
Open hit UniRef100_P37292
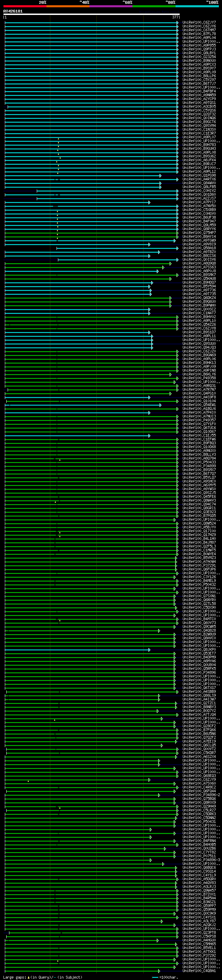199,956
